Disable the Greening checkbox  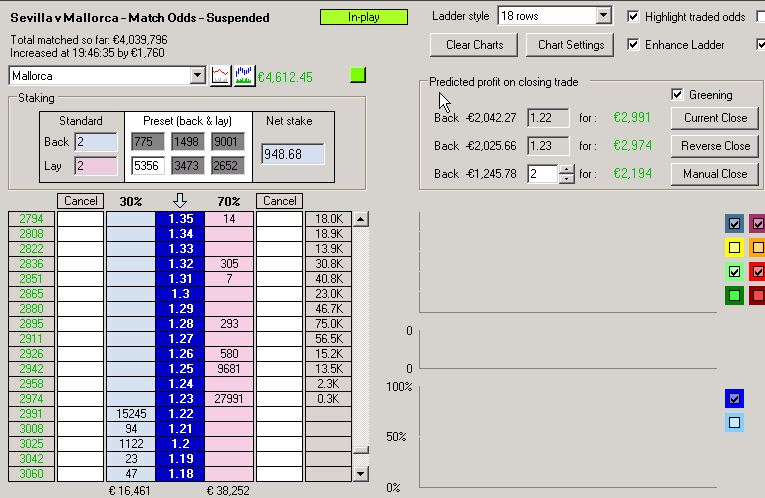tap(679, 95)
